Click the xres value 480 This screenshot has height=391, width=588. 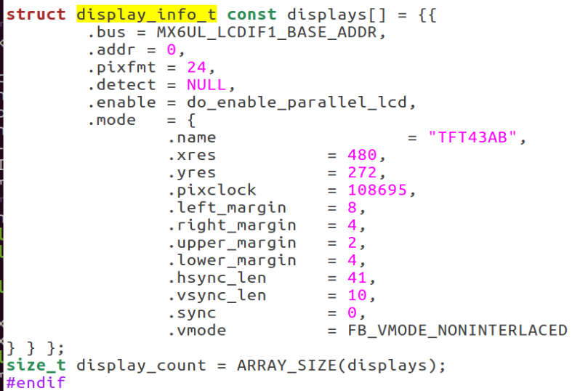coord(362,155)
